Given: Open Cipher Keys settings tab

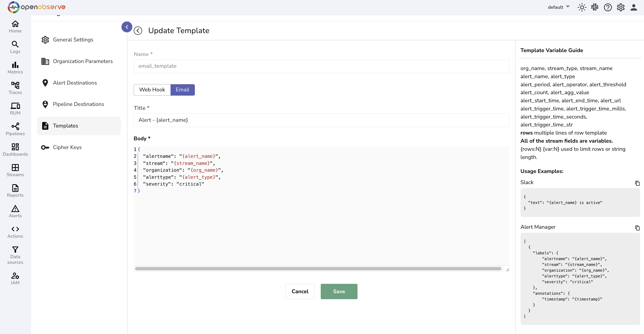Looking at the screenshot, I should click(x=67, y=147).
